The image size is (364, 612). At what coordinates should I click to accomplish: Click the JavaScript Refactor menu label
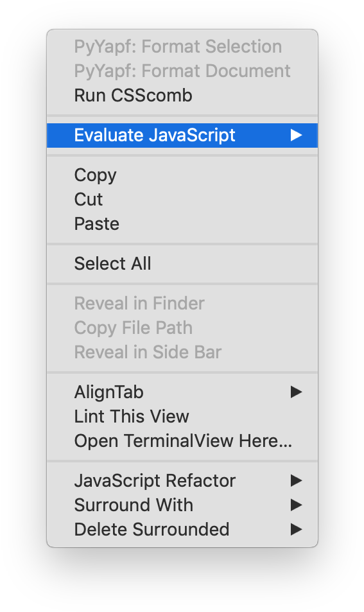(x=155, y=480)
